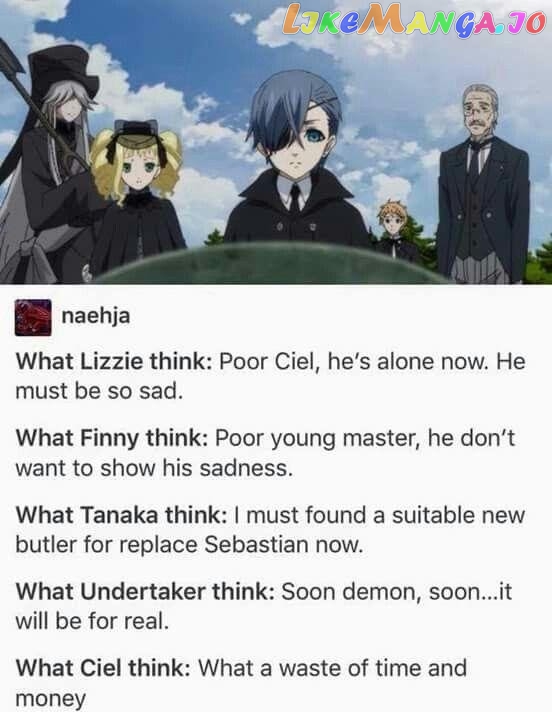Click the text "must be so sad."
Image resolution: width=552 pixels, height=712 pixels.
(x=99, y=391)
